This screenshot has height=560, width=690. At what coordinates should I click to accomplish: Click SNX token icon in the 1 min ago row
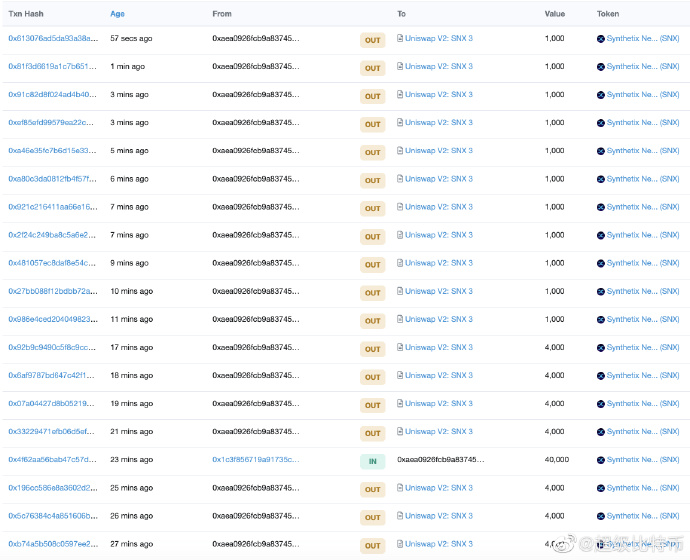coord(601,67)
